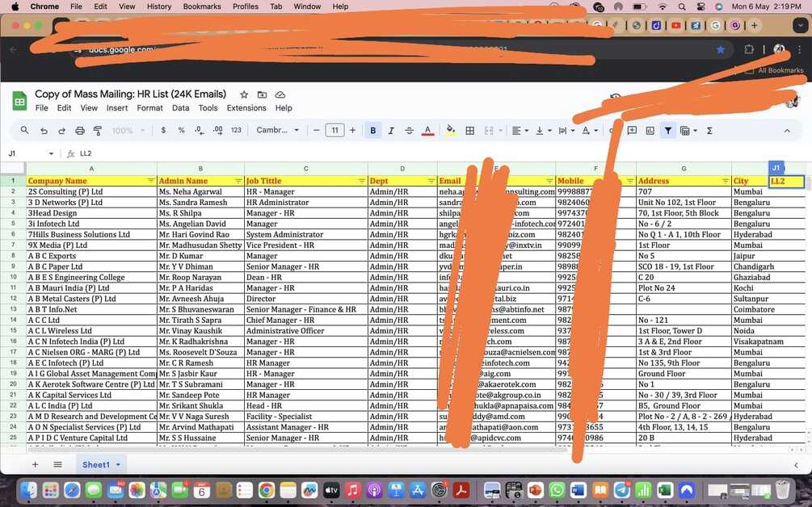Open the zoom level dropdown
The height and width of the screenshot is (507, 812).
click(128, 131)
